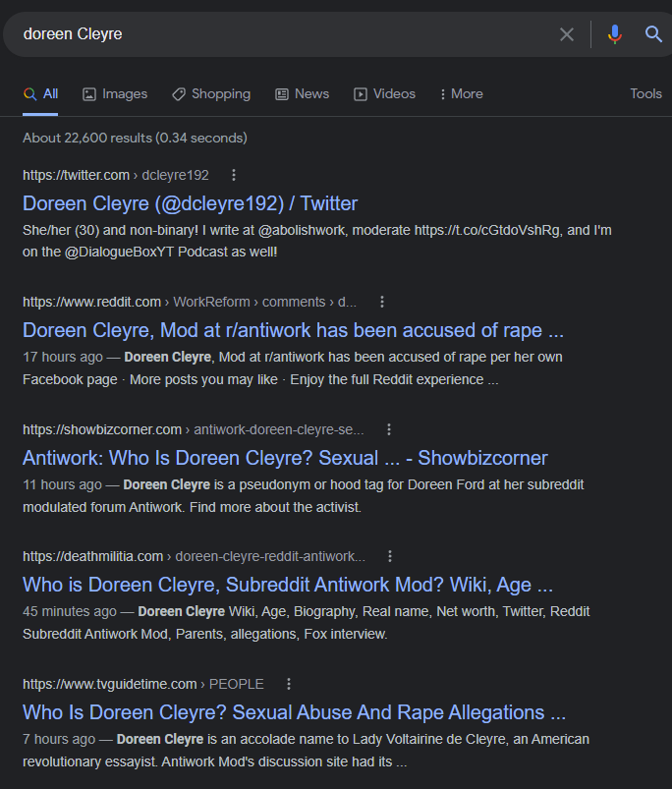Screen dimensions: 672x789
Task: Open the three-dot menu for the tvguidetime.com result
Action: (289, 684)
